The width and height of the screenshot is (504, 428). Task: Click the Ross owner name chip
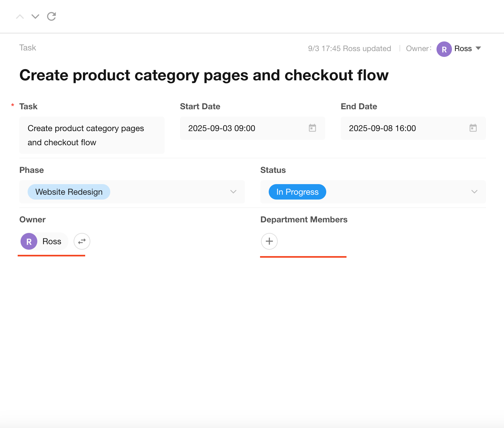click(52, 242)
